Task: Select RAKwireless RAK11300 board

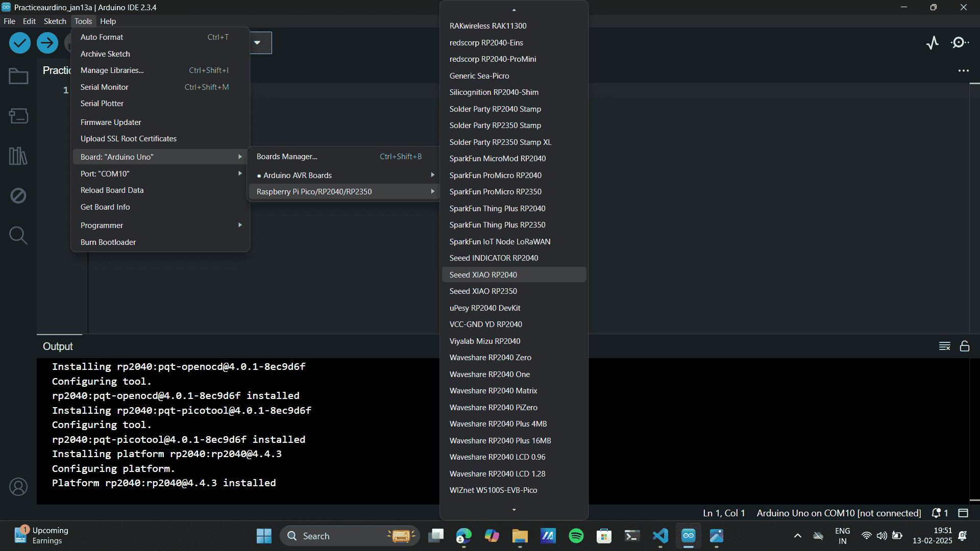Action: pos(514,26)
